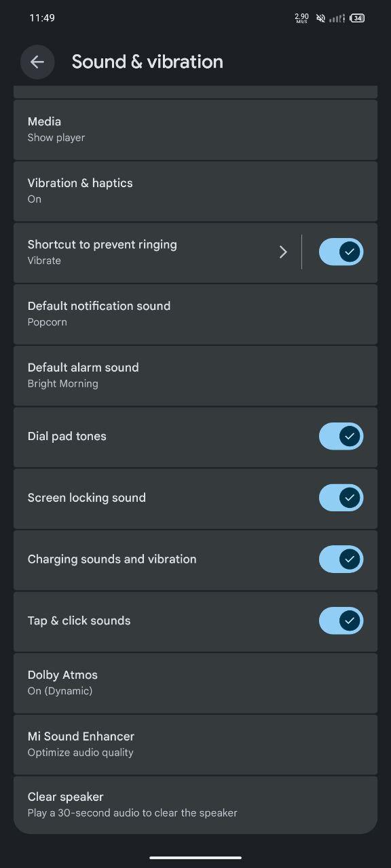Tap the back arrow icon
The width and height of the screenshot is (391, 868).
click(37, 62)
